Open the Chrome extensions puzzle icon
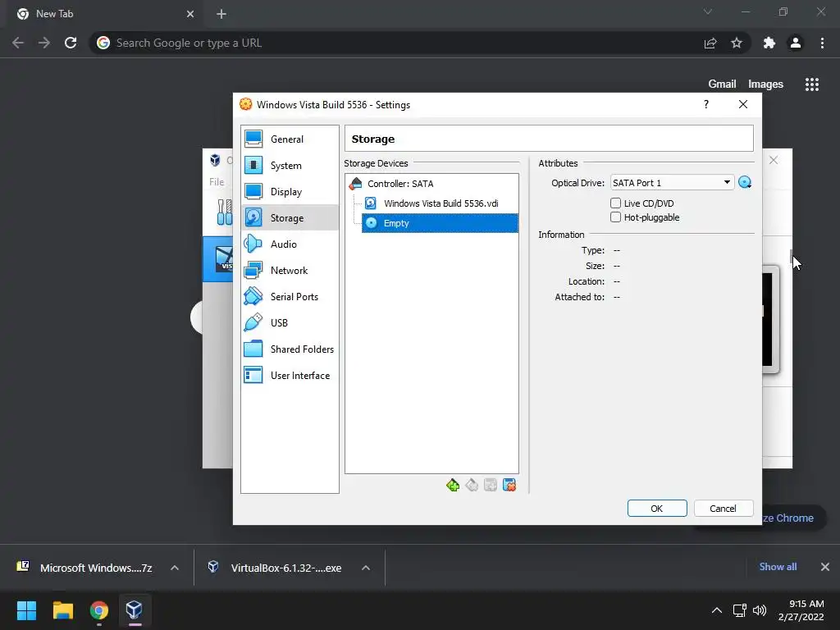The width and height of the screenshot is (840, 630). pos(769,43)
